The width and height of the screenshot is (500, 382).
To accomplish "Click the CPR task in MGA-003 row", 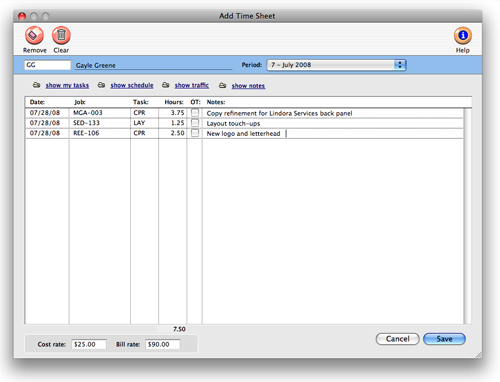I will pos(144,113).
